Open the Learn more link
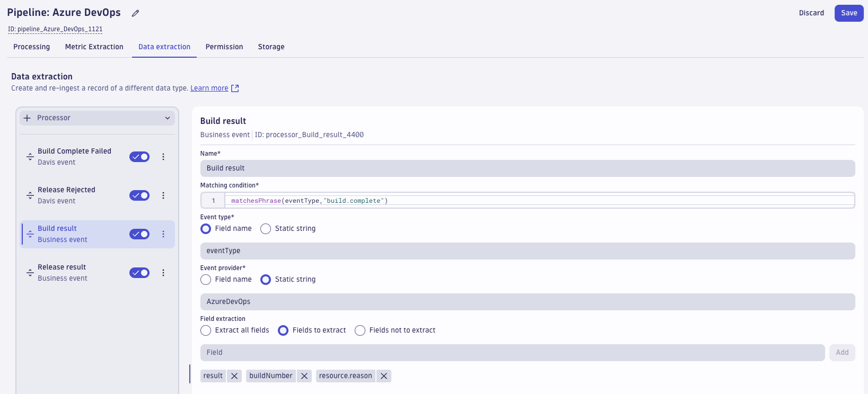The image size is (868, 394). [209, 88]
